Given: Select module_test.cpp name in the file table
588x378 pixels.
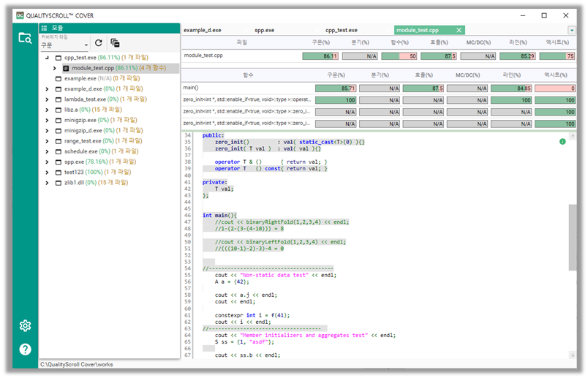Looking at the screenshot, I should [203, 56].
